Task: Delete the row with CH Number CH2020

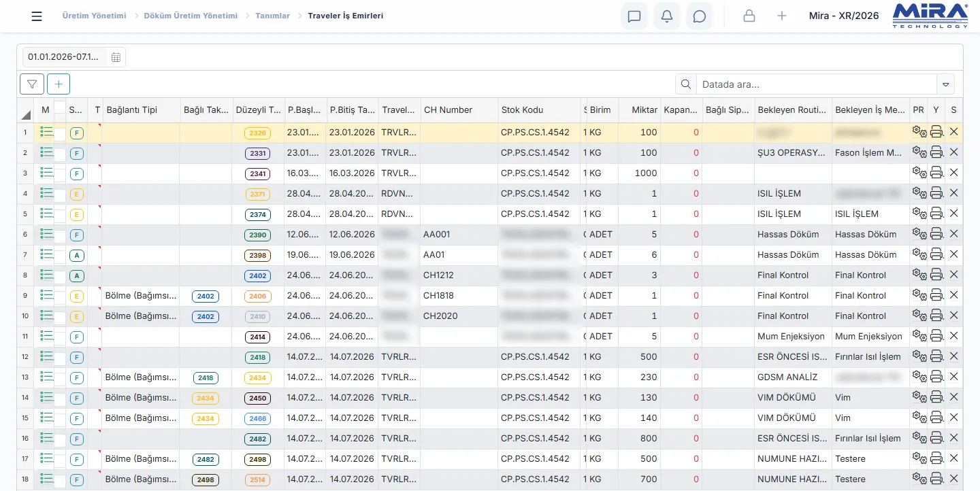Action: (x=953, y=316)
